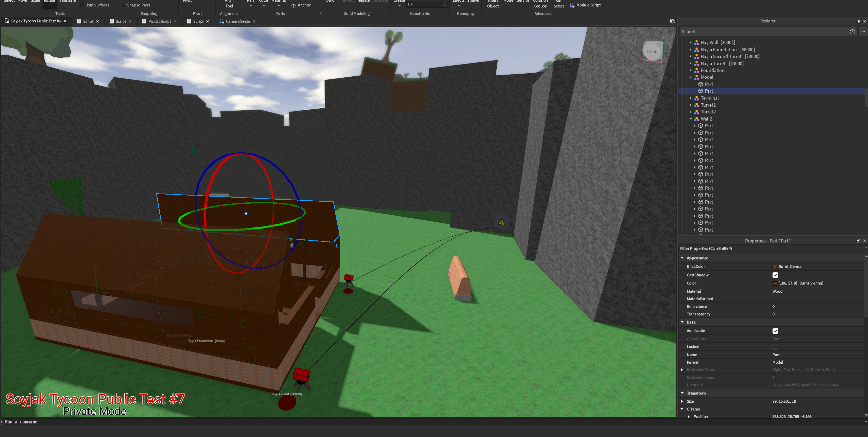Image resolution: width=868 pixels, height=437 pixels.
Task: Switch to the Script tab next to PickUpScript's left
Action: point(121,21)
